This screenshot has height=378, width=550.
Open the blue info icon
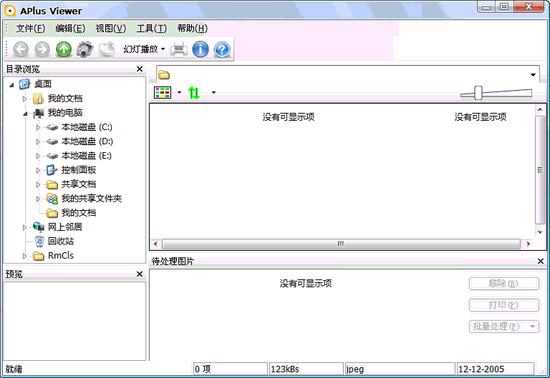pos(201,49)
